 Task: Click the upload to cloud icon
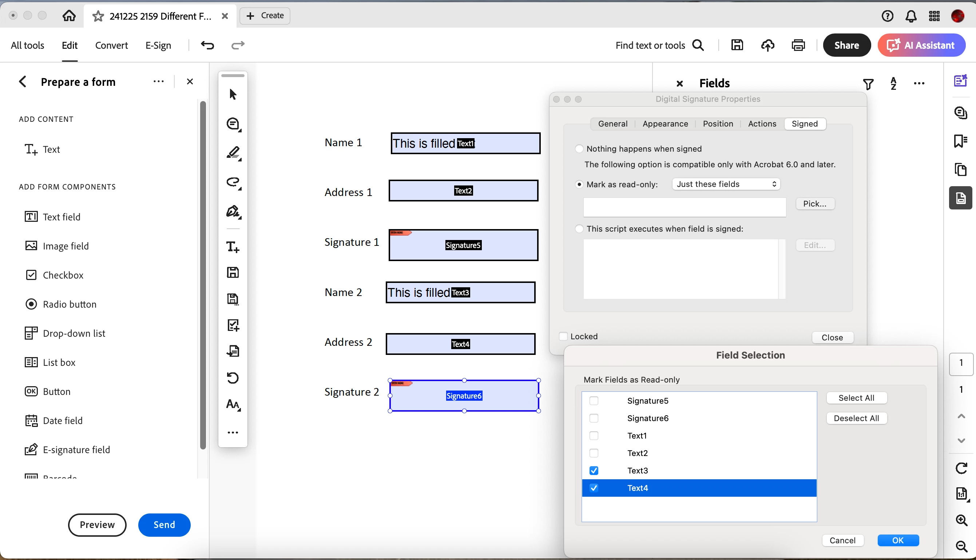click(x=767, y=45)
